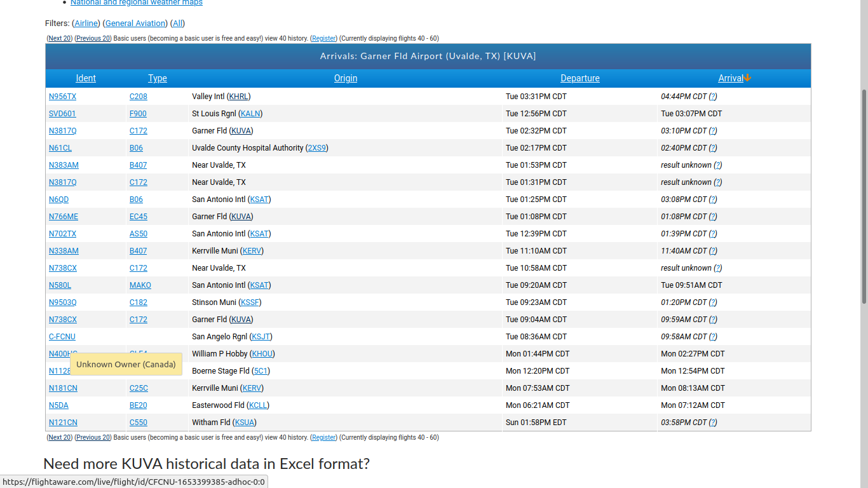Open flight N580L
Screen dimensions: 868x488
click(x=60, y=285)
